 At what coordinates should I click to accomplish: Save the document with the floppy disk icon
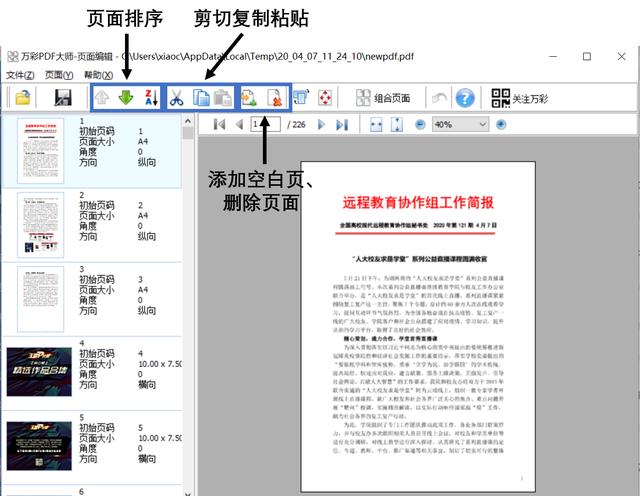(x=63, y=98)
